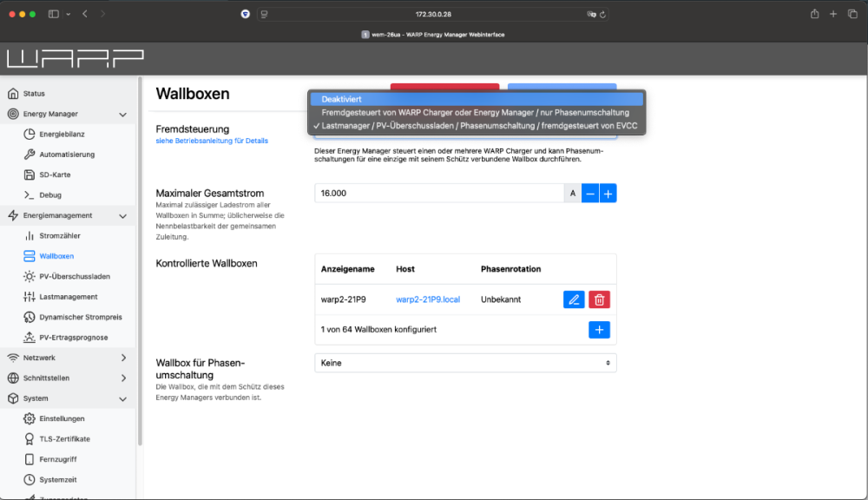
Task: Add a new Wallbox with the plus button
Action: click(599, 330)
